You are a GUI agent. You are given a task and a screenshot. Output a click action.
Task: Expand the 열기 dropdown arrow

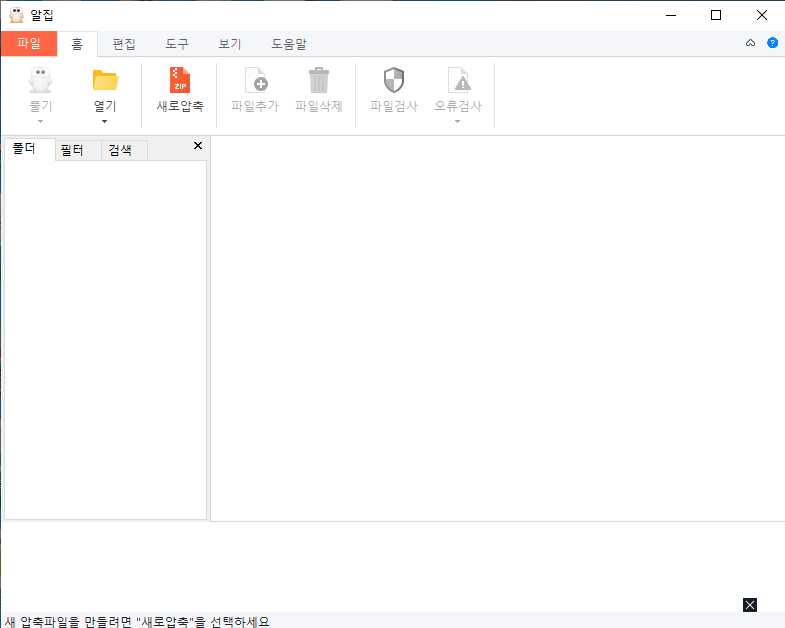tap(105, 121)
